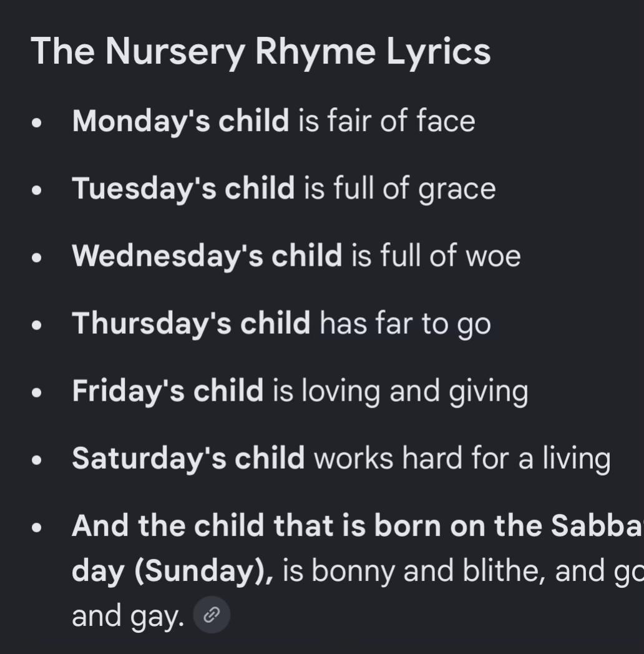This screenshot has height=654, width=644.
Task: Click the bold 'Tuesday's child' text
Action: (x=183, y=189)
